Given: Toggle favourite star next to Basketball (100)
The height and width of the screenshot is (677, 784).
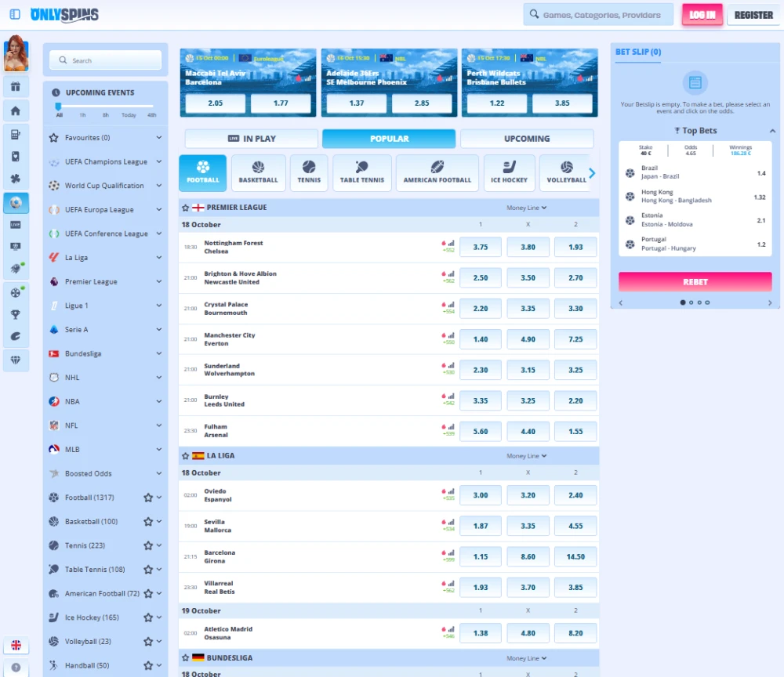Looking at the screenshot, I should click(147, 522).
